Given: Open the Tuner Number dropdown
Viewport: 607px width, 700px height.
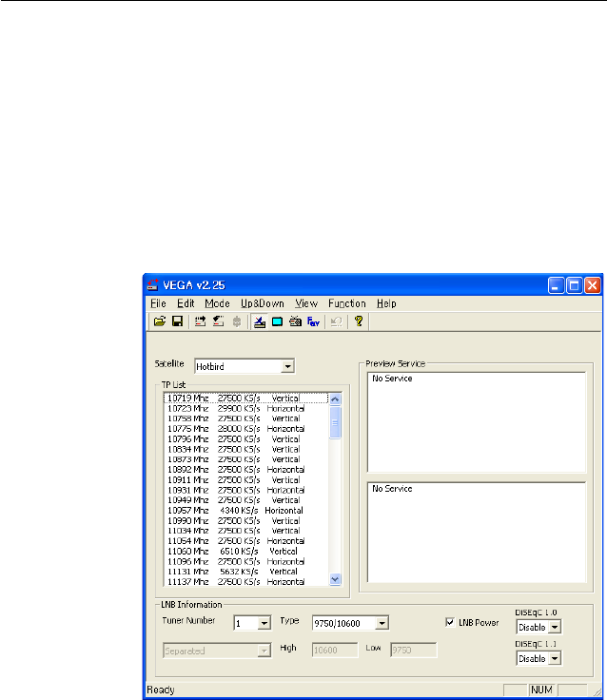Looking at the screenshot, I should (x=264, y=623).
